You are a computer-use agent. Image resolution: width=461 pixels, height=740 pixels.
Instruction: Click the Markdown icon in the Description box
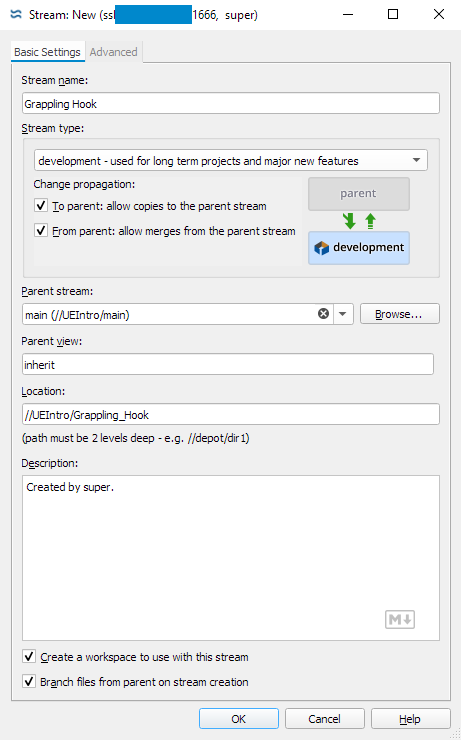coord(400,619)
